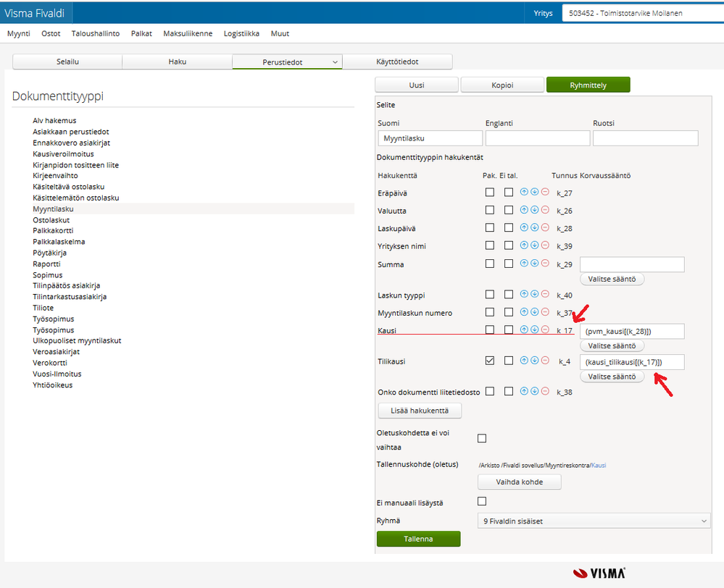Click the Kopioi button
This screenshot has width=724, height=588.
tap(502, 85)
